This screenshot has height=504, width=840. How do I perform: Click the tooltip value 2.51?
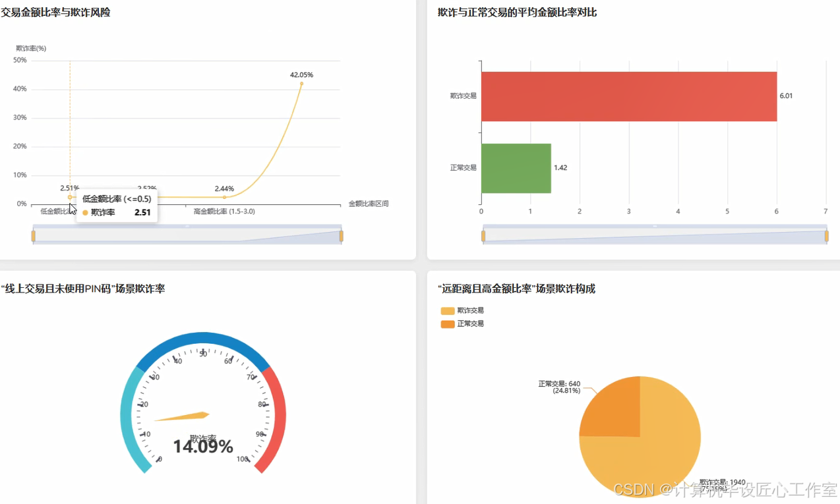[x=142, y=213]
